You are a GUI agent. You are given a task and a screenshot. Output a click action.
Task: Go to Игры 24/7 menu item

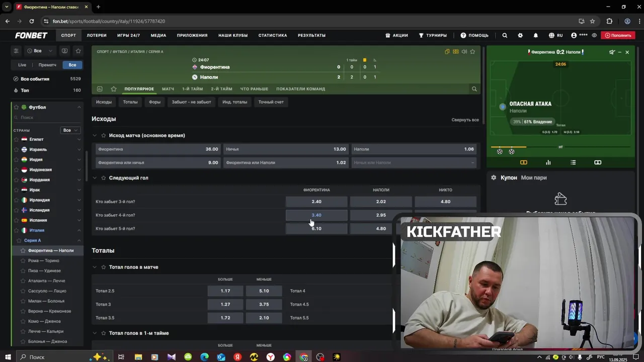[128, 35]
